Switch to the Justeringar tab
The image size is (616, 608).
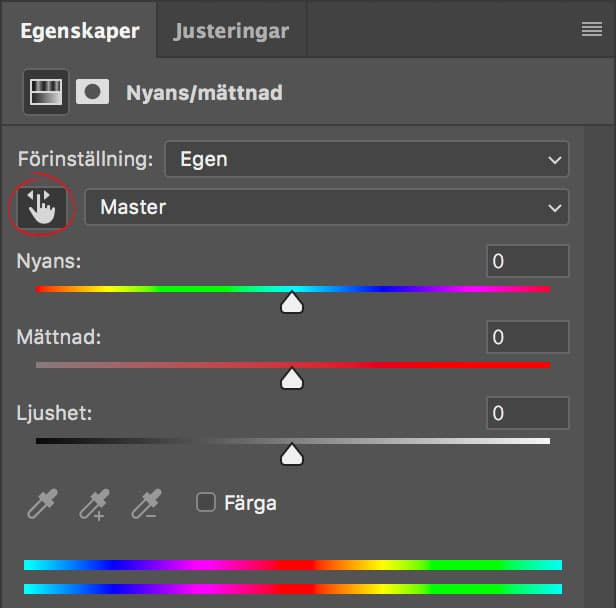click(x=231, y=31)
